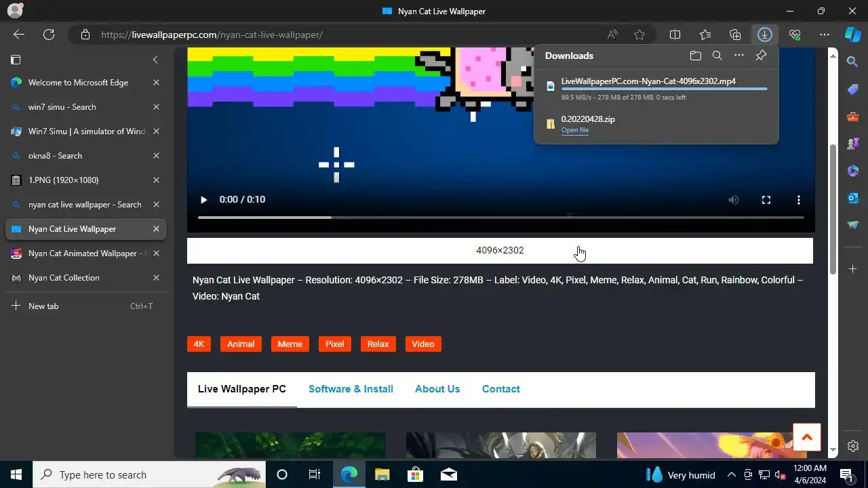The width and height of the screenshot is (868, 488).
Task: Switch to Nyan Cat Collection tab
Action: (86, 278)
